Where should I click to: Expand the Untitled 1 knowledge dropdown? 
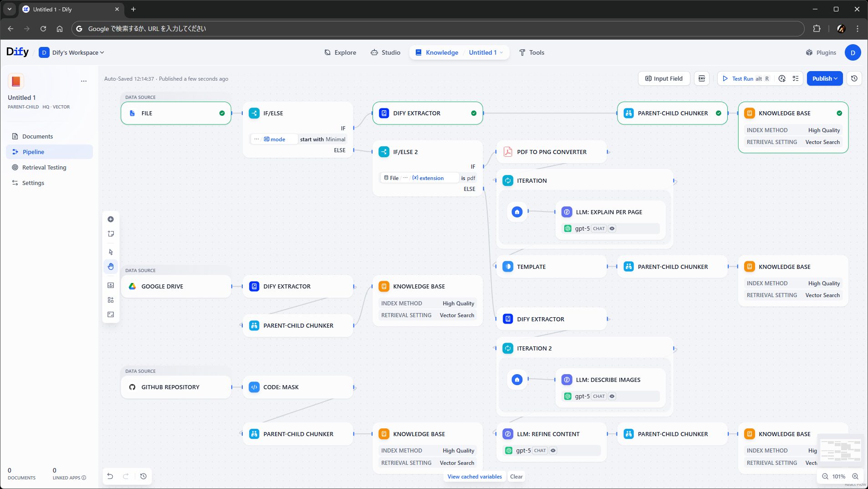point(486,52)
